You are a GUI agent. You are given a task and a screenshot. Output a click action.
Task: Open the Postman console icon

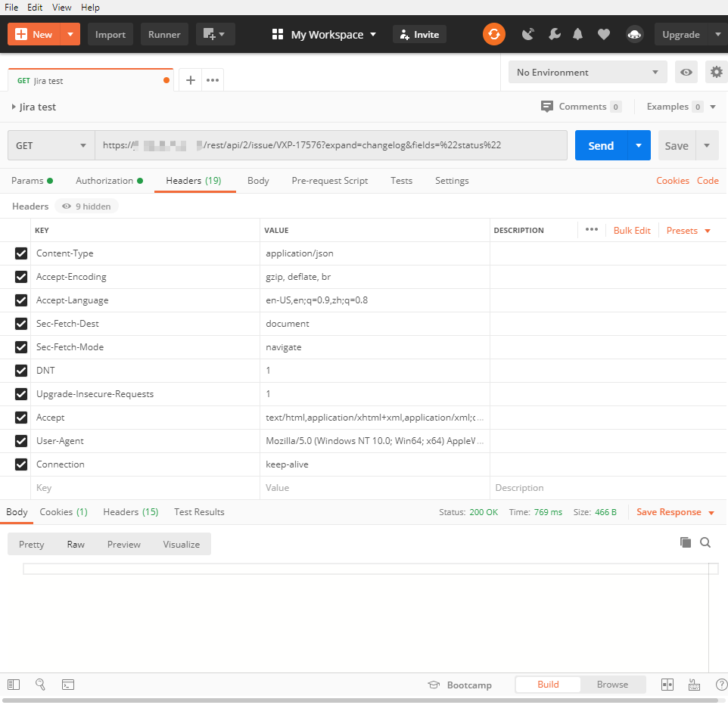click(68, 684)
